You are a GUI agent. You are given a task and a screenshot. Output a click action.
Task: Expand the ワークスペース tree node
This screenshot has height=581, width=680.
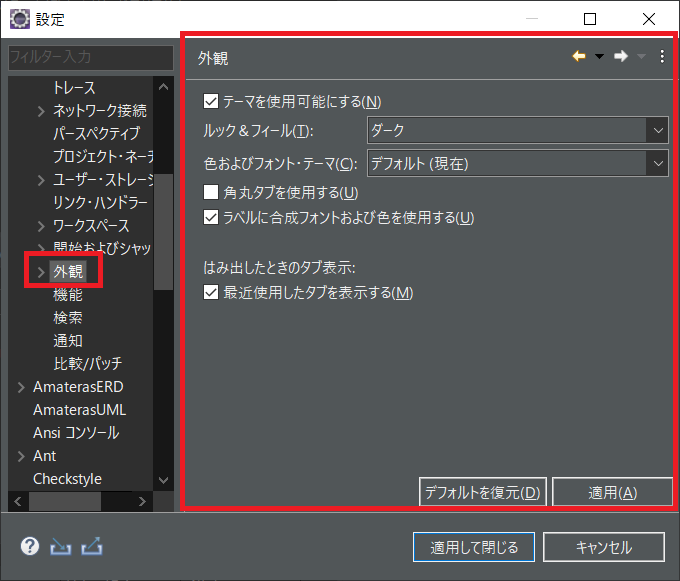[41, 226]
